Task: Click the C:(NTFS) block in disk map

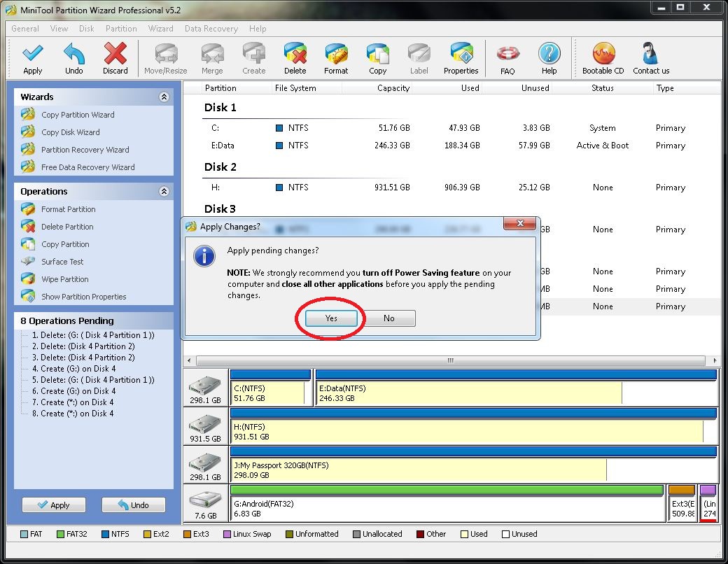Action: point(271,388)
